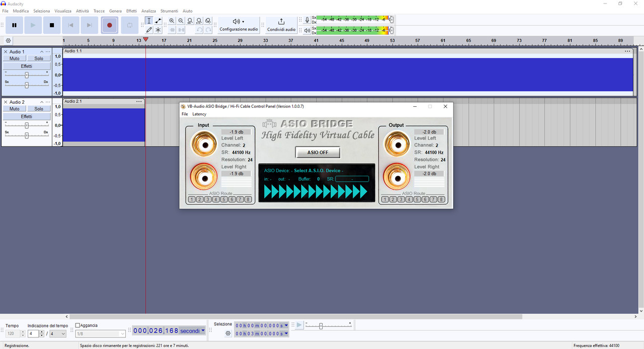Enable the Aggancia snap checkbox

(x=78, y=325)
